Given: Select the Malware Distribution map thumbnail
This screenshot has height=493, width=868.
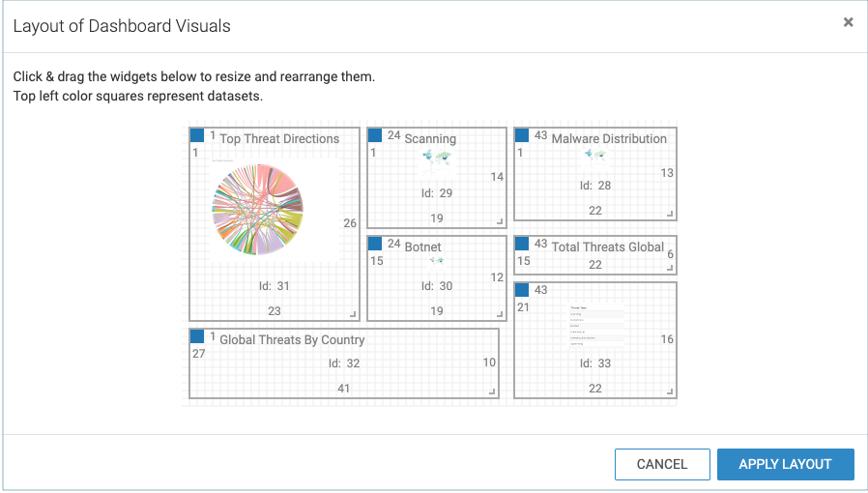Looking at the screenshot, I should [x=594, y=156].
